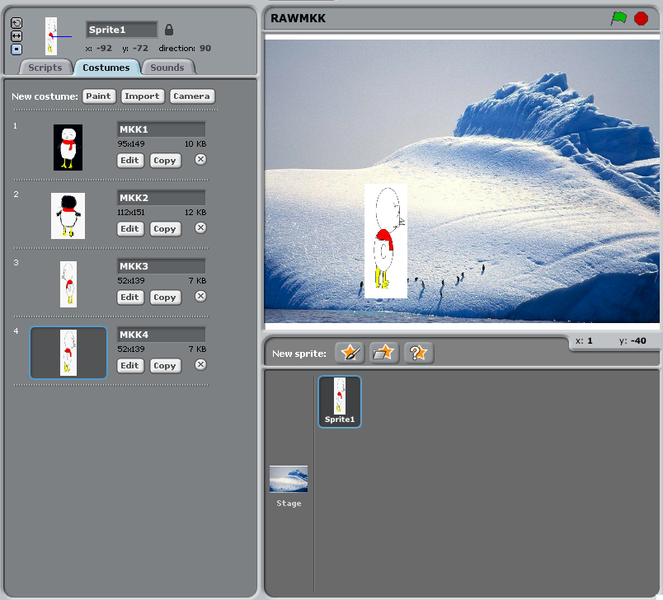Viewport: 663px width, 600px height.
Task: Copy the MKK2 costume
Action: (165, 229)
